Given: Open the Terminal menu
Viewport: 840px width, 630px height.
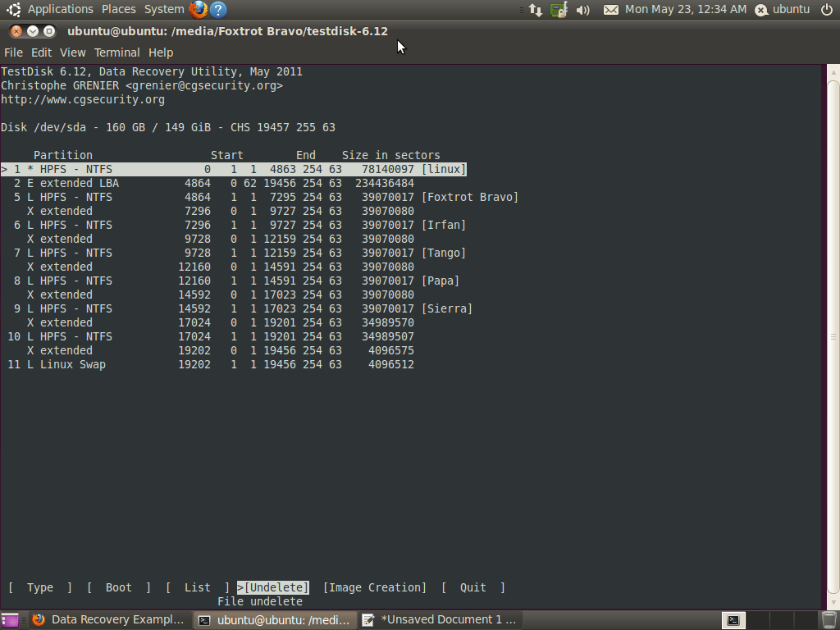Looking at the screenshot, I should 116,52.
